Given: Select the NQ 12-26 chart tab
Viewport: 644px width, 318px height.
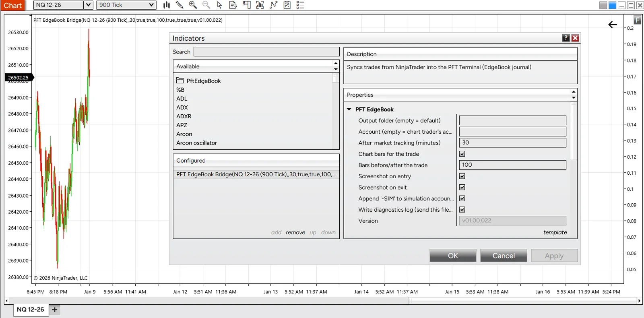Looking at the screenshot, I should (x=31, y=310).
